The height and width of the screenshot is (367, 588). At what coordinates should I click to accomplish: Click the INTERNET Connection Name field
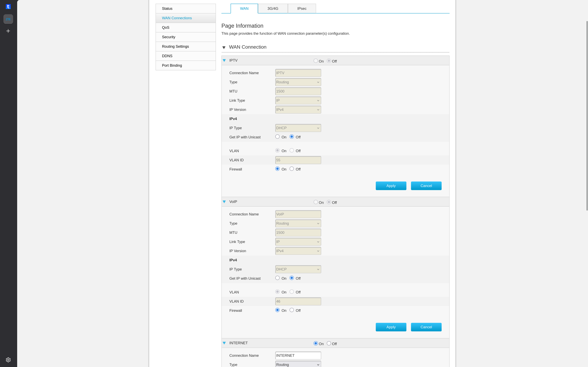point(298,355)
